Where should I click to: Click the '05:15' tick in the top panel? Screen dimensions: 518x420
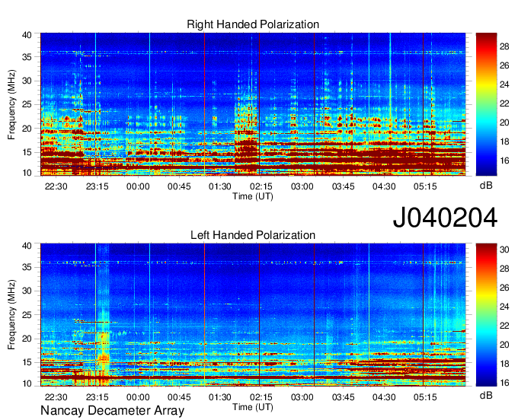click(425, 186)
